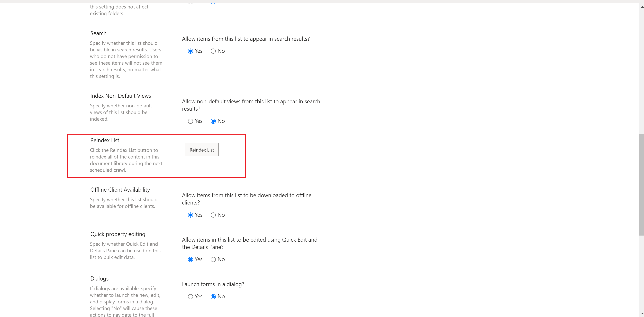Click the Dialogs section heading
The height and width of the screenshot is (317, 644).
[99, 279]
